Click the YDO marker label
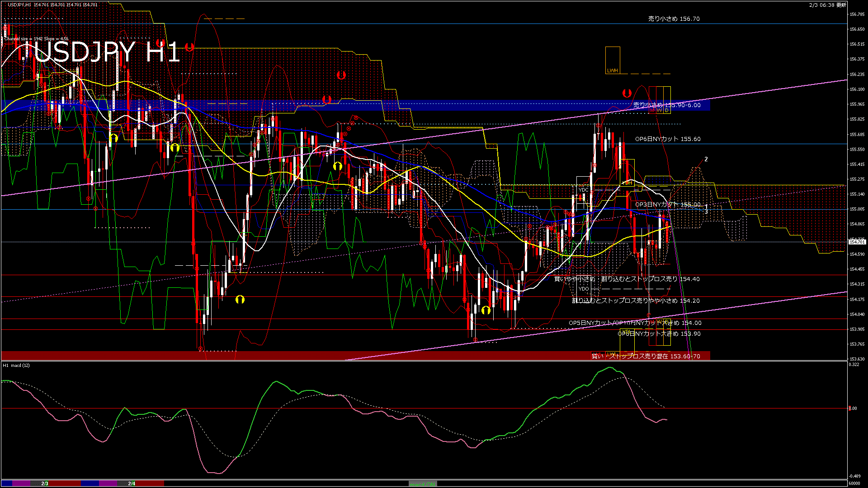The height and width of the screenshot is (488, 868). pos(584,289)
